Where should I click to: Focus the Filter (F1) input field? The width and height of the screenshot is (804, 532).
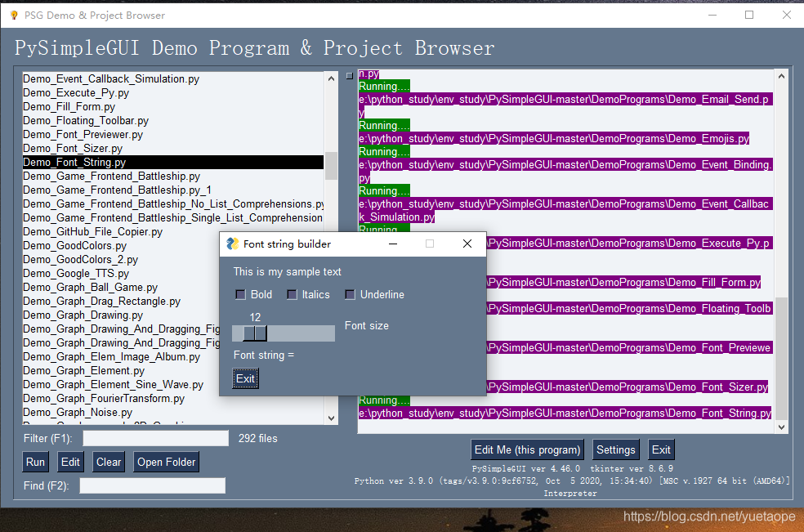coord(156,438)
